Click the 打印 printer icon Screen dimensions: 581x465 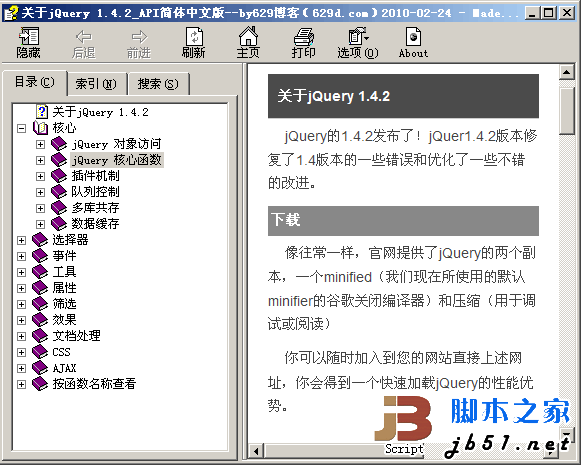(303, 36)
